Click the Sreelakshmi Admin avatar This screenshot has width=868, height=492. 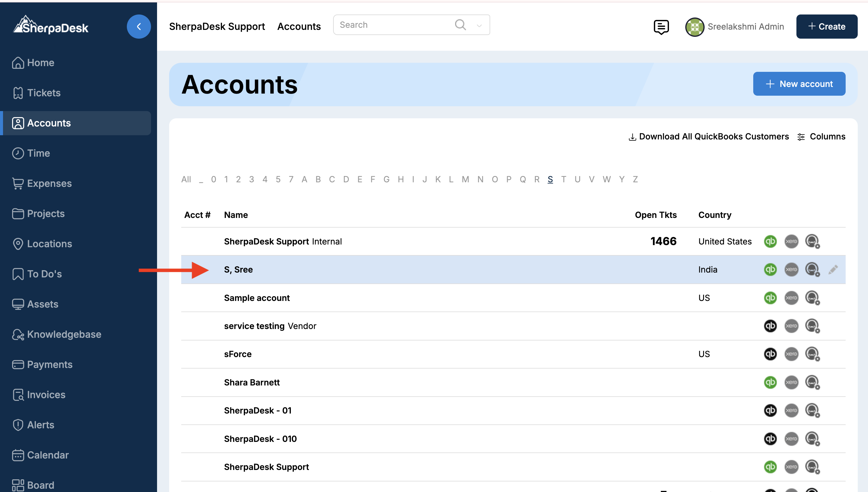694,27
